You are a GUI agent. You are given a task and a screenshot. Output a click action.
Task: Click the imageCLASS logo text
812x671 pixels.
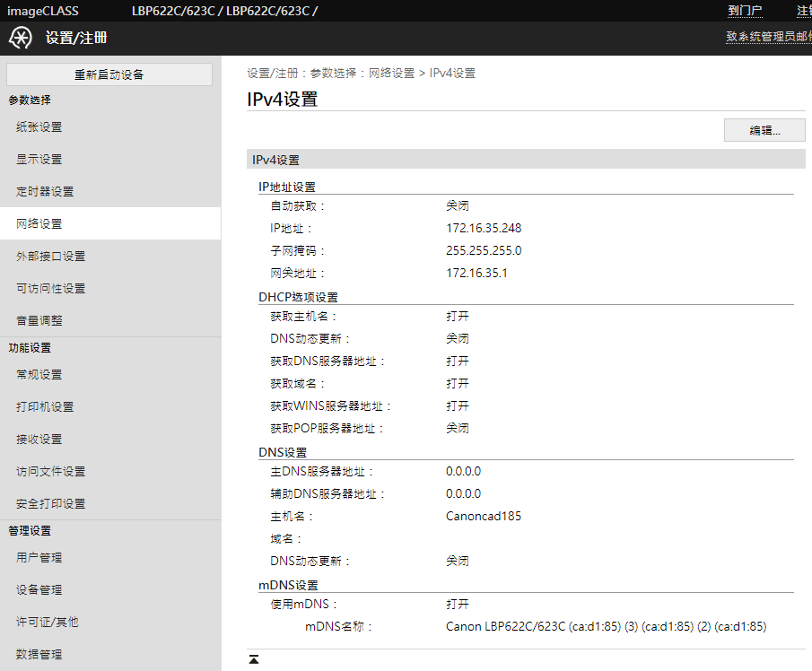(42, 11)
